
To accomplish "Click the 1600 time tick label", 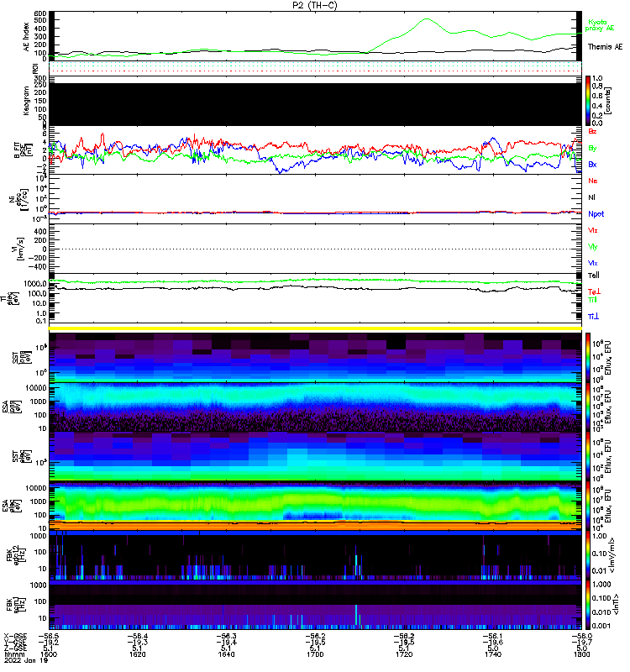I will (x=49, y=654).
